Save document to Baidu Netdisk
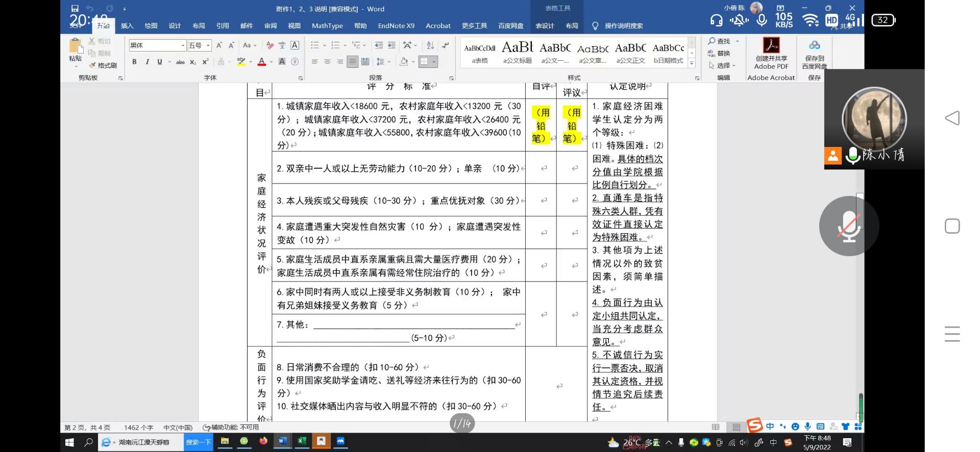Image resolution: width=980 pixels, height=452 pixels. point(814,54)
